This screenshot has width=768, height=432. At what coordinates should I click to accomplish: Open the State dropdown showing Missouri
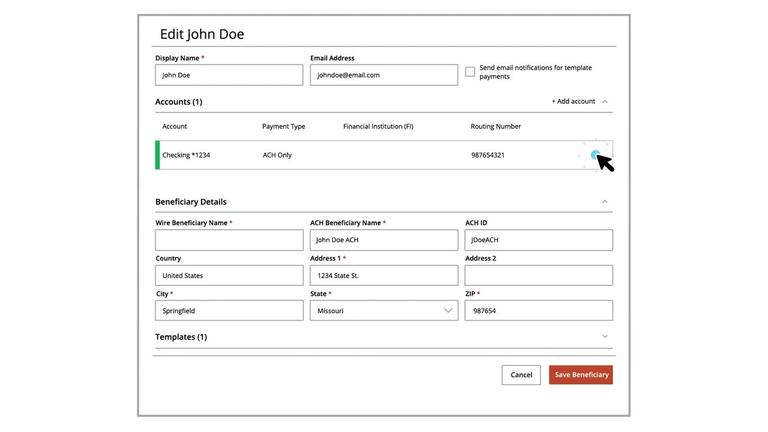click(384, 311)
